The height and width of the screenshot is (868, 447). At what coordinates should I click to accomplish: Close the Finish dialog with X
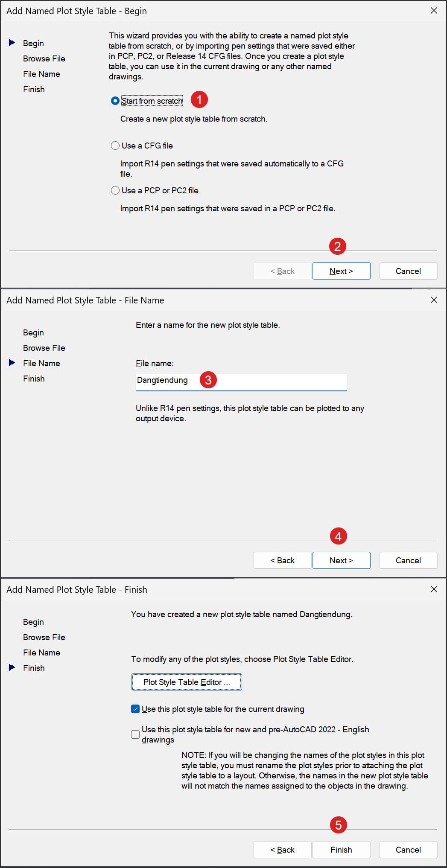click(x=434, y=589)
